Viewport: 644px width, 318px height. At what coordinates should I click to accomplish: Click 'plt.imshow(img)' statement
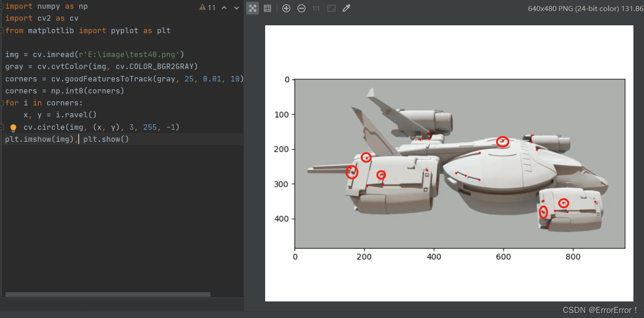[x=40, y=139]
